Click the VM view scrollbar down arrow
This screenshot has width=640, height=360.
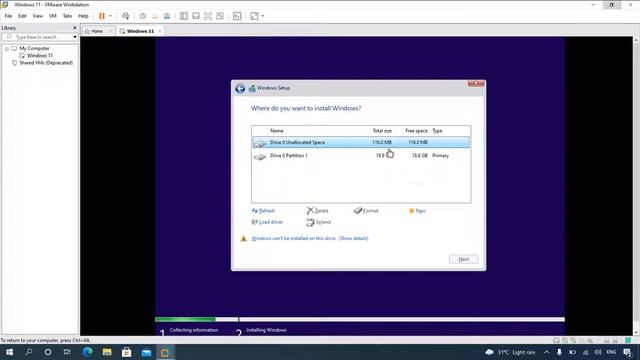pos(636,332)
